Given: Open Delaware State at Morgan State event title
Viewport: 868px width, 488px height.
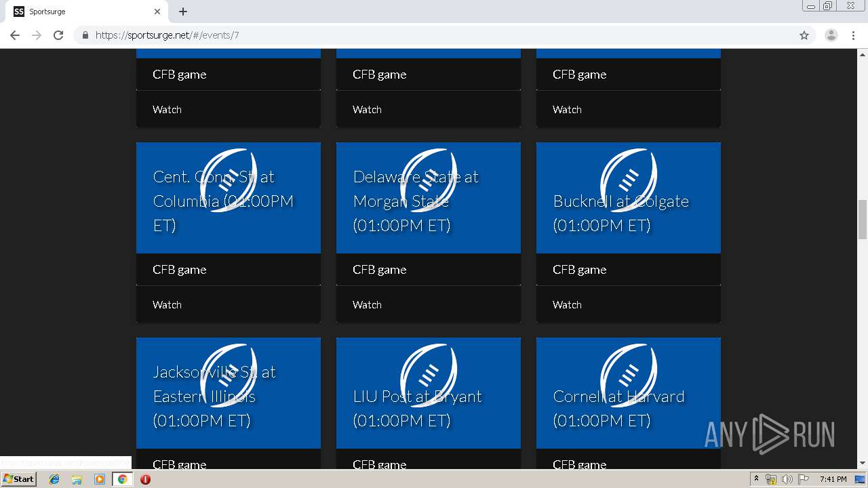Looking at the screenshot, I should pos(416,201).
